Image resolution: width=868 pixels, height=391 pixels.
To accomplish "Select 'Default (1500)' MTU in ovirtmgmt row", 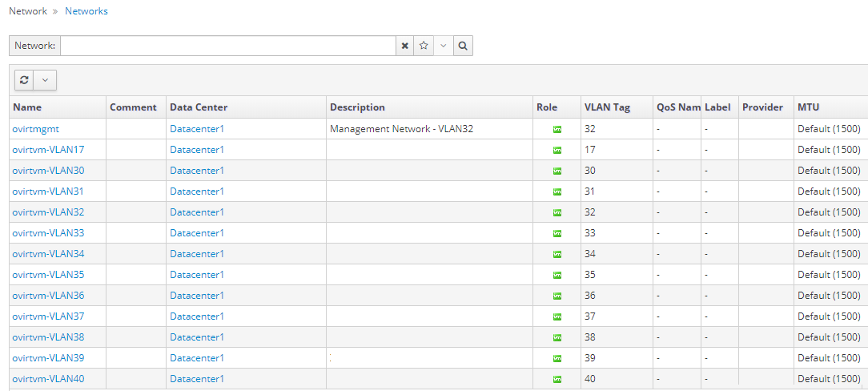I will [x=830, y=128].
